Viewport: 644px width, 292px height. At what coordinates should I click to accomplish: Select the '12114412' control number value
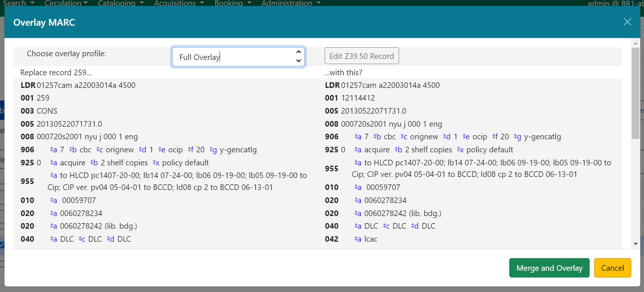tap(358, 98)
